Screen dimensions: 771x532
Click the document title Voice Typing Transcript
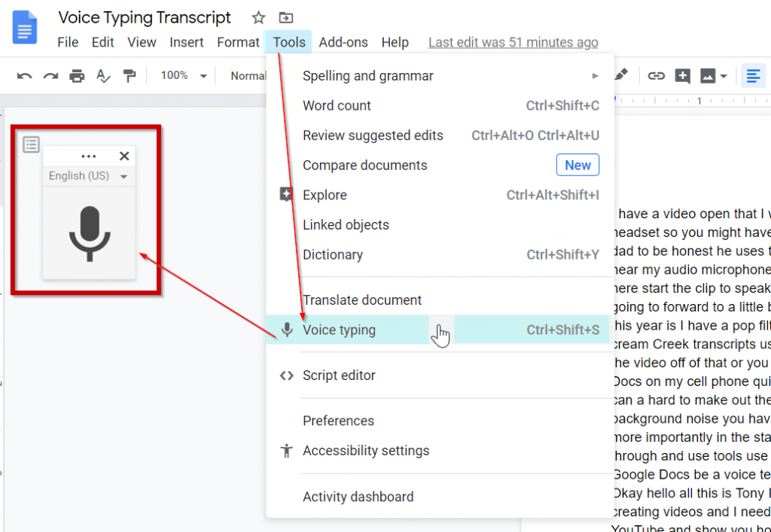coord(145,17)
